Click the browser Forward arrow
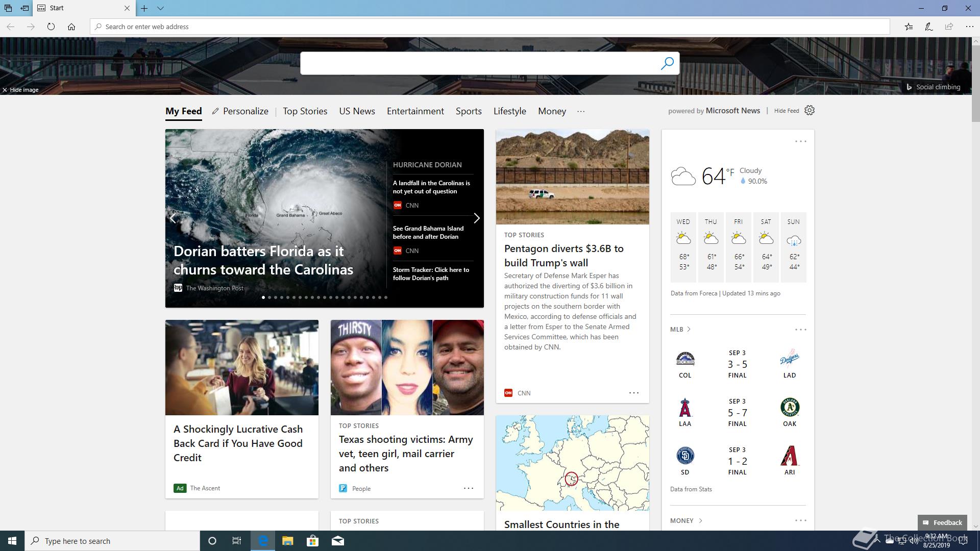 (31, 27)
